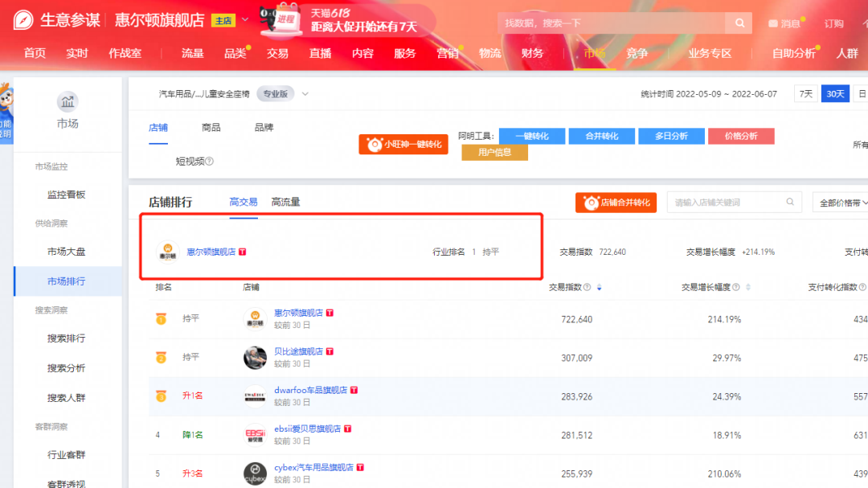Click dwarfoo车品旗舰店 shop logo
This screenshot has height=488, width=868.
(255, 396)
